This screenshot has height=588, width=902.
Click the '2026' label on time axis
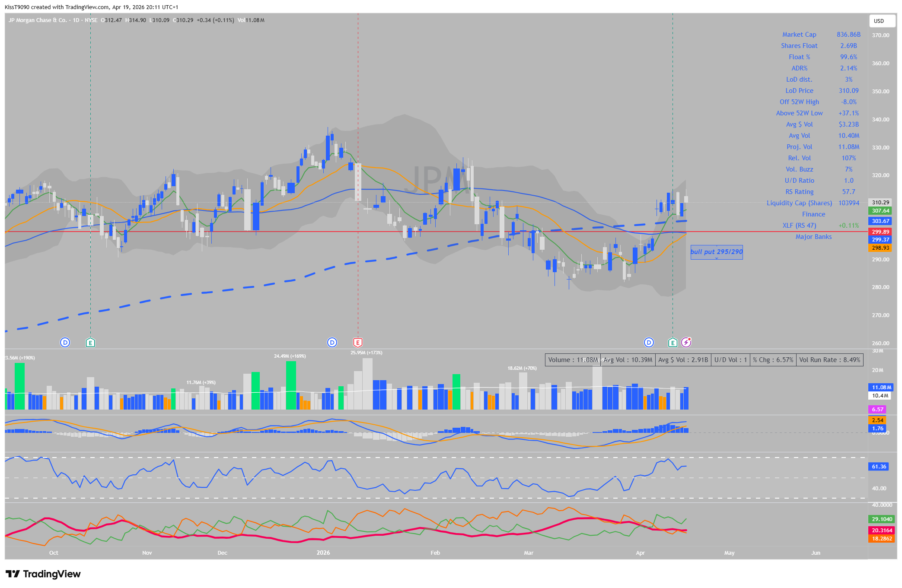click(323, 553)
